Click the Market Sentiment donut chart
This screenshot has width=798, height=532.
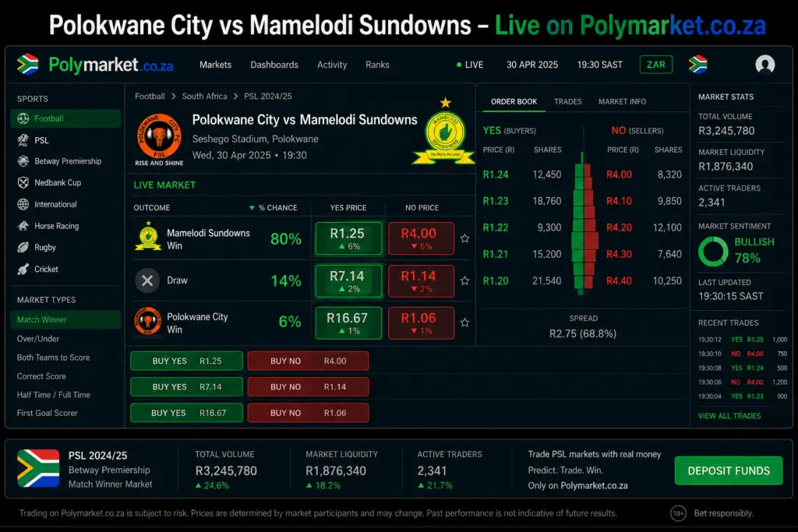point(713,252)
